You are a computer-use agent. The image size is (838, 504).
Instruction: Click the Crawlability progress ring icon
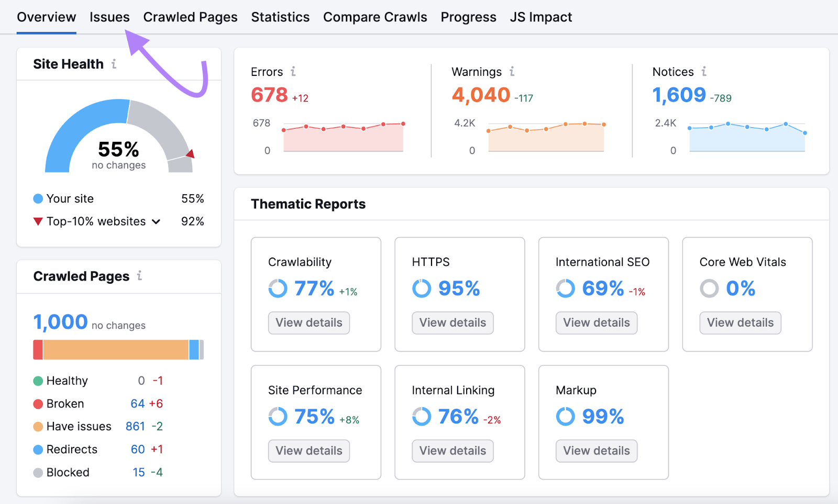coord(278,288)
